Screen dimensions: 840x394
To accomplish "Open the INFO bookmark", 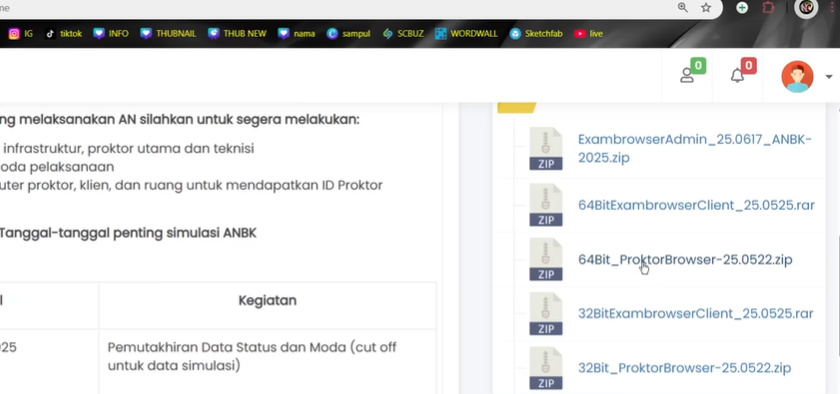I will pyautogui.click(x=111, y=34).
